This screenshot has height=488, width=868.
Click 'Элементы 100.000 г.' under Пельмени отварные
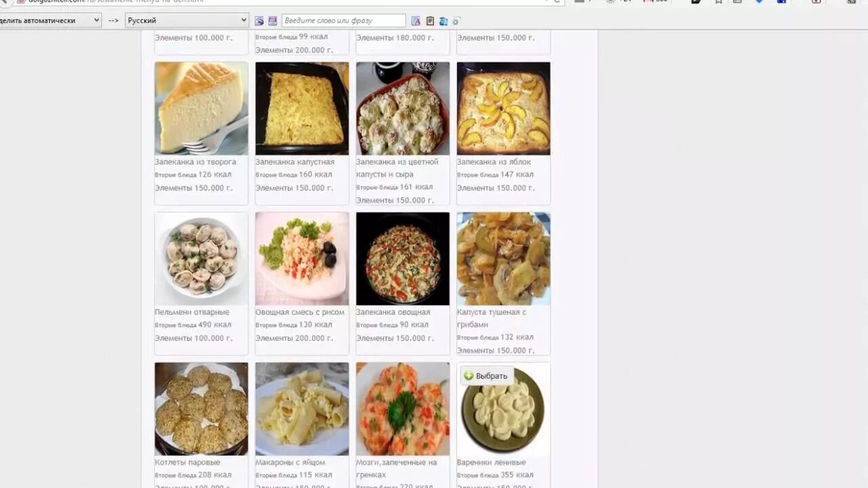[193, 338]
